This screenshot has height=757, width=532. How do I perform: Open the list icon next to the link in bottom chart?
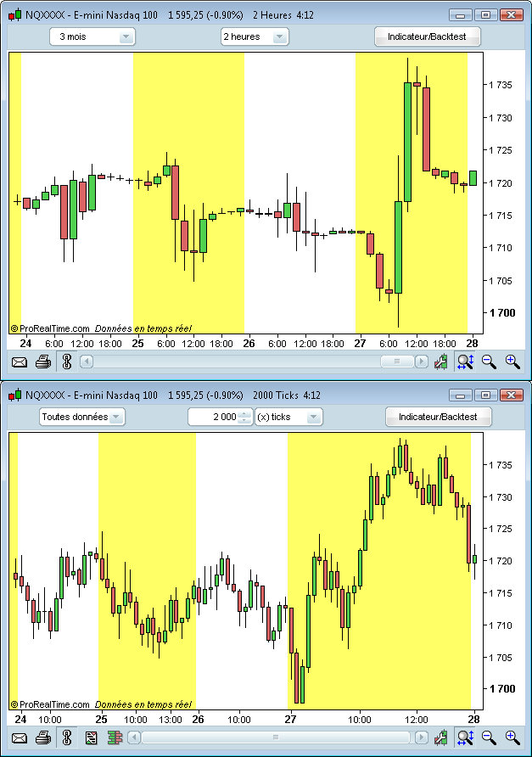click(91, 737)
